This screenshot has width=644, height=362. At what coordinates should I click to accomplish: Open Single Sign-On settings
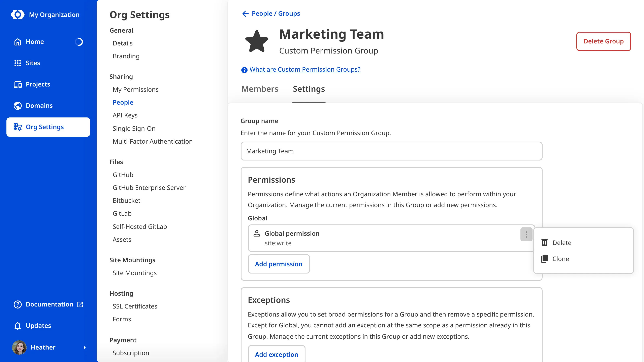[134, 129]
